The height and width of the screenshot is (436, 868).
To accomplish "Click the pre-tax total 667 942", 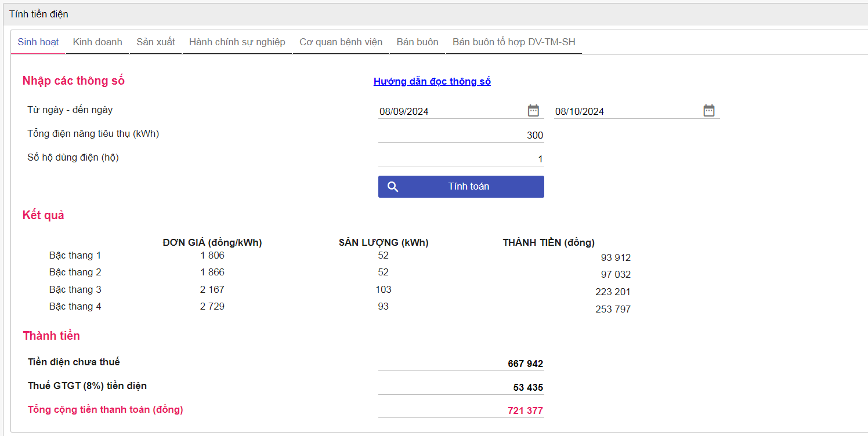I will (x=526, y=364).
